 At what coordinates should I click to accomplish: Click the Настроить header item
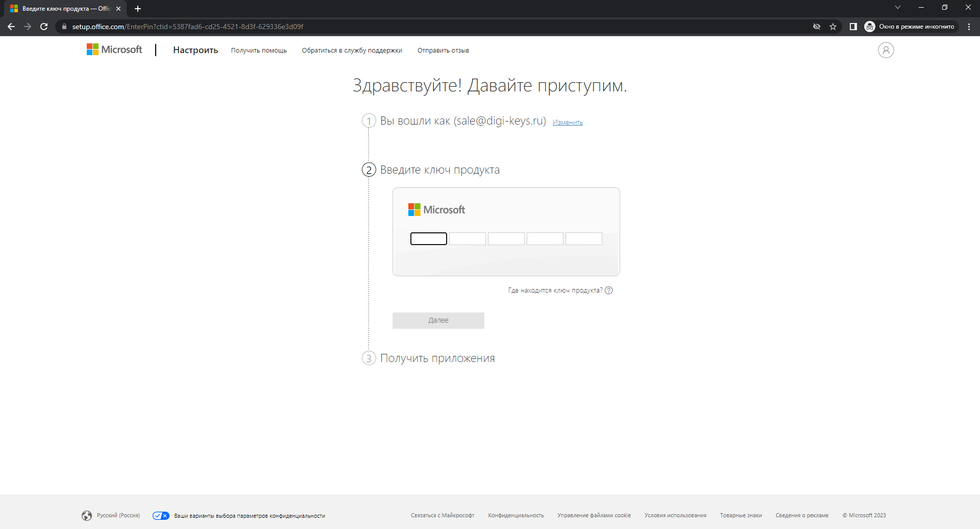tap(195, 50)
